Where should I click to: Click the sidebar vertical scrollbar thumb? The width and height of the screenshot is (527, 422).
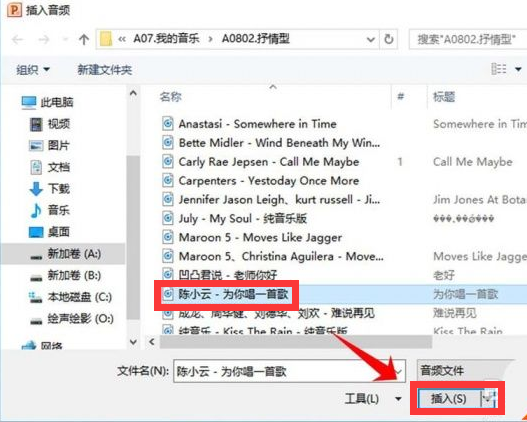pyautogui.click(x=133, y=237)
